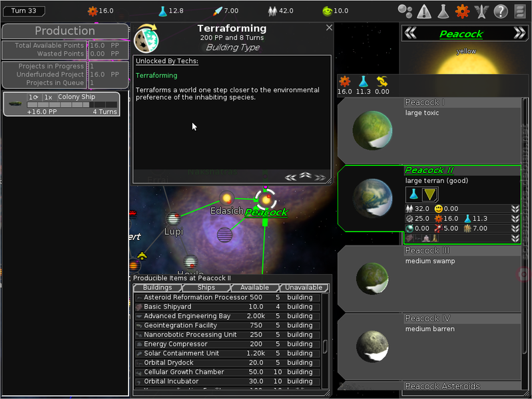Open the yellow triangle focus dropdown on Peacock II
The height and width of the screenshot is (399, 532).
pyautogui.click(x=429, y=194)
